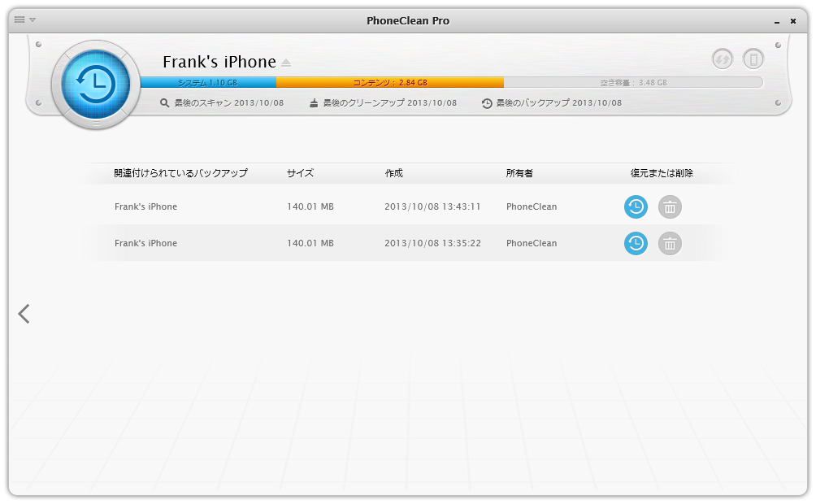The width and height of the screenshot is (816, 504).
Task: Click 最後のバックアップ 2013/10/08 text
Action: 559,103
